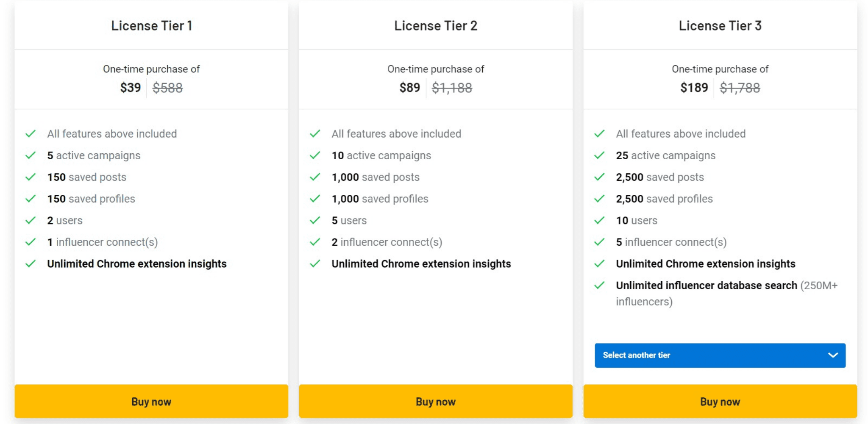Click Buy now for License Tier 1

click(x=151, y=401)
